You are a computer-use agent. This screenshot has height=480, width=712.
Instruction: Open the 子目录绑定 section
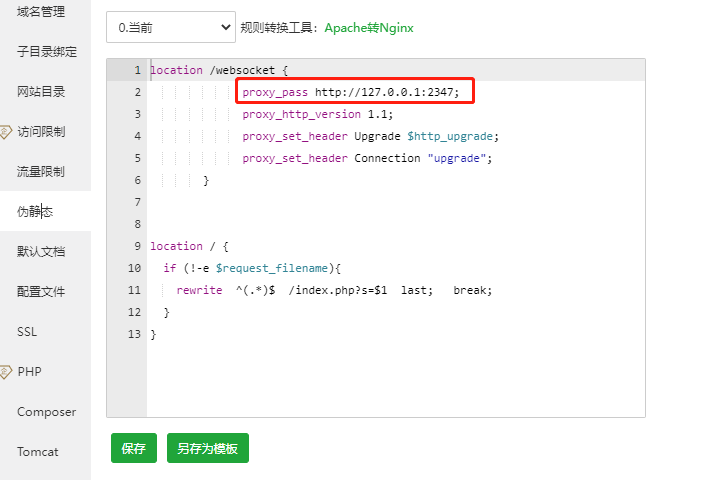coord(46,51)
